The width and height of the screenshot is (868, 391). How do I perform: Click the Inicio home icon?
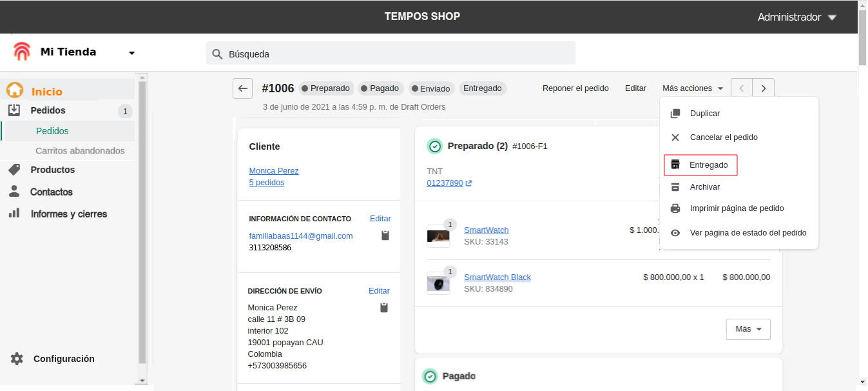(x=15, y=91)
